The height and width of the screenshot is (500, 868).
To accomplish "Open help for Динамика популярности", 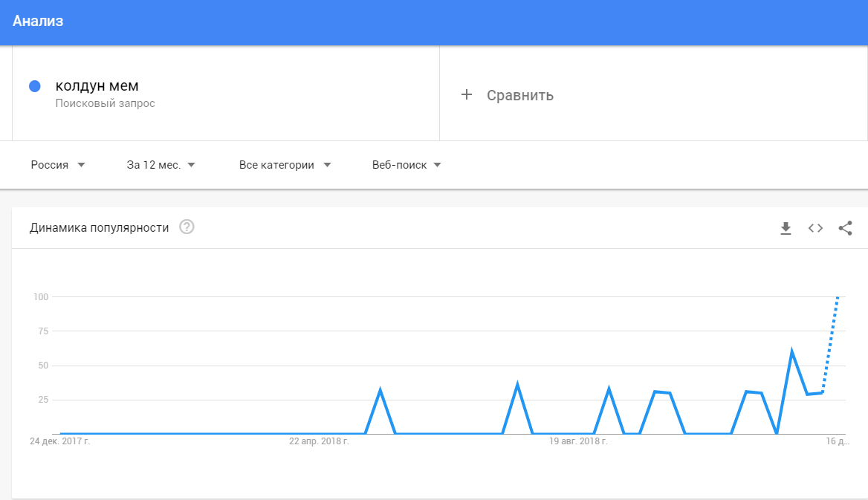I will pos(187,227).
